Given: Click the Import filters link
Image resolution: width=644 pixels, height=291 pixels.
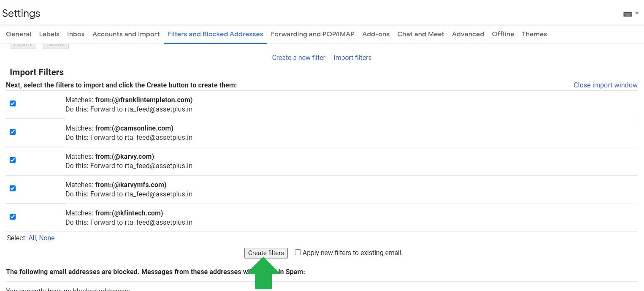Looking at the screenshot, I should (x=352, y=58).
